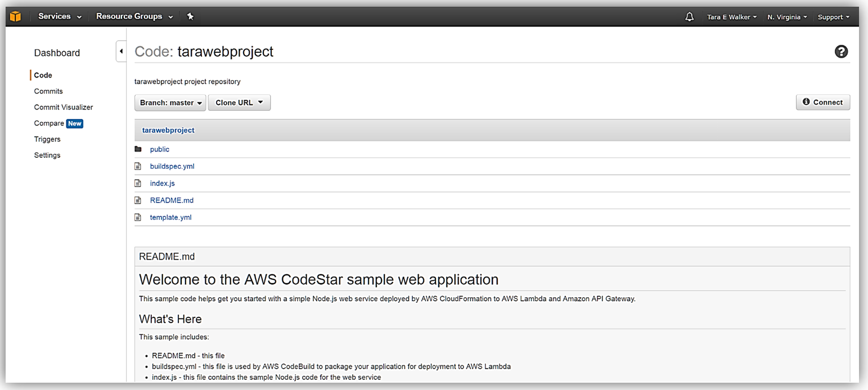This screenshot has height=390, width=868.
Task: Open the notifications bell
Action: (690, 17)
